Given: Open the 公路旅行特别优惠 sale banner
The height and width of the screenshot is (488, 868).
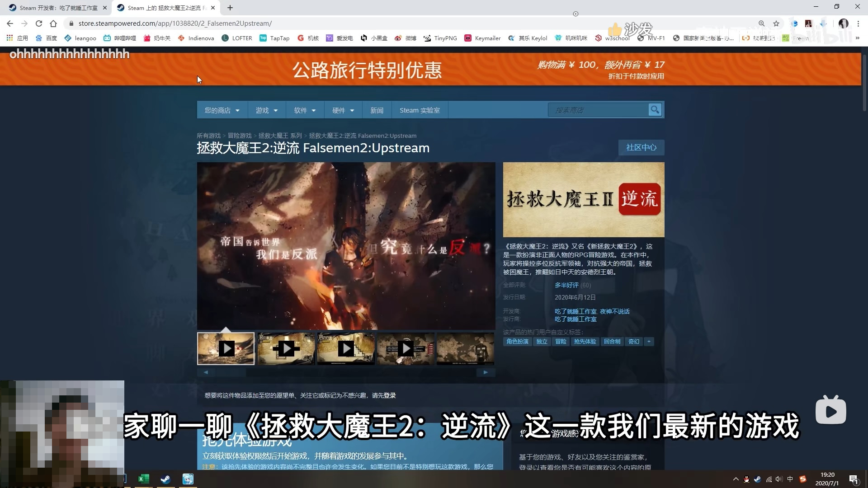Looking at the screenshot, I should click(x=430, y=69).
